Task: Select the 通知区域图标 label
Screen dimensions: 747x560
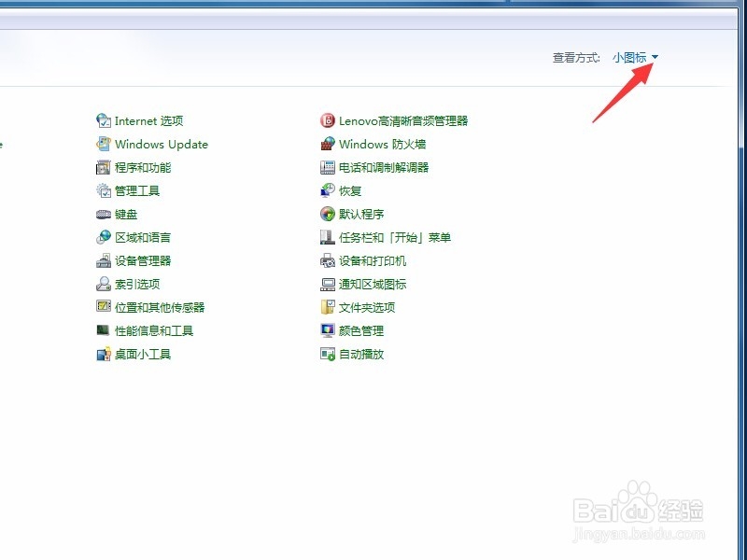Action: [x=372, y=285]
